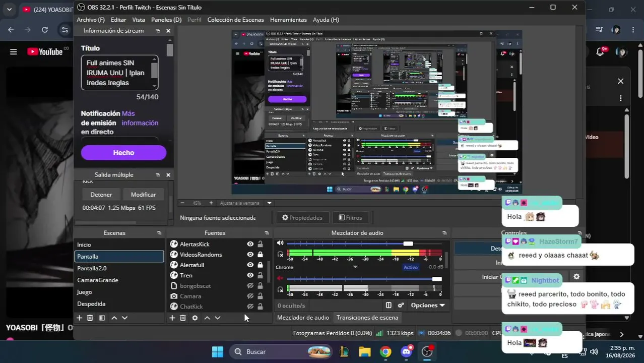Viewport: 644px width, 363px height.
Task: Move scene down with the arrow icon
Action: (124, 318)
